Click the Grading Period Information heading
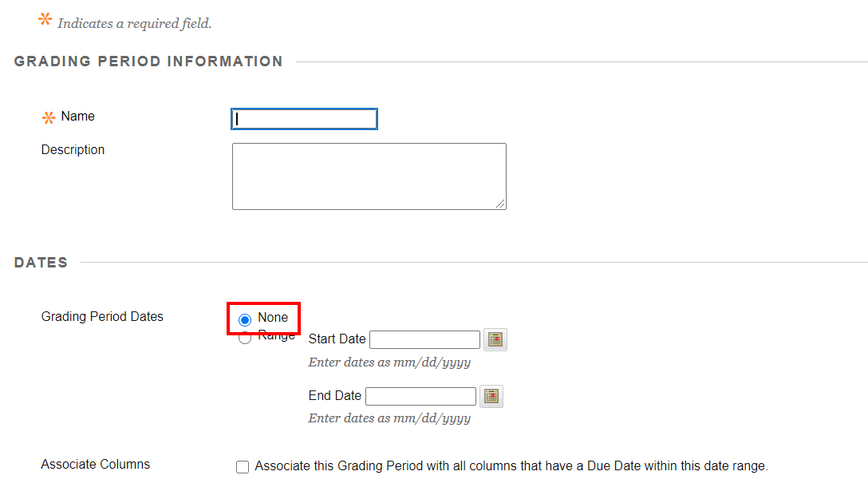Viewport: 868px width, 499px height. 148,61
